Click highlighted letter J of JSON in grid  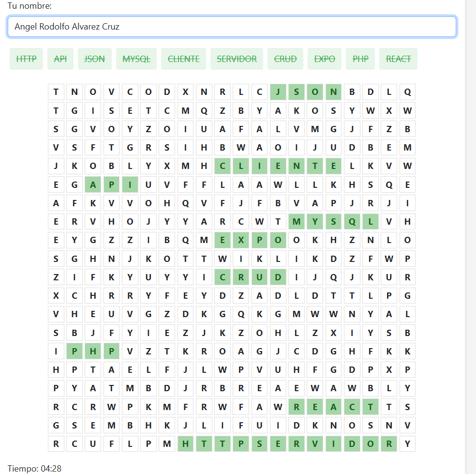point(278,92)
